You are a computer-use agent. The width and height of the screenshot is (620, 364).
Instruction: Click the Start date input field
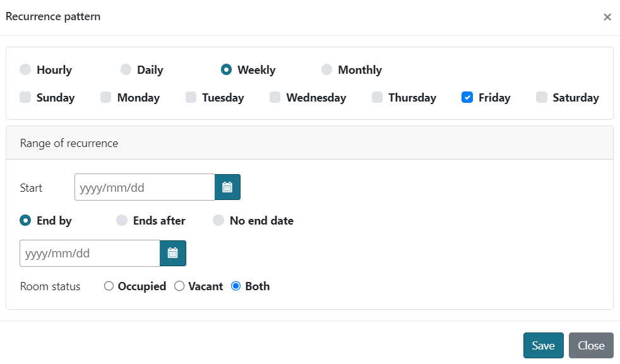click(x=145, y=187)
